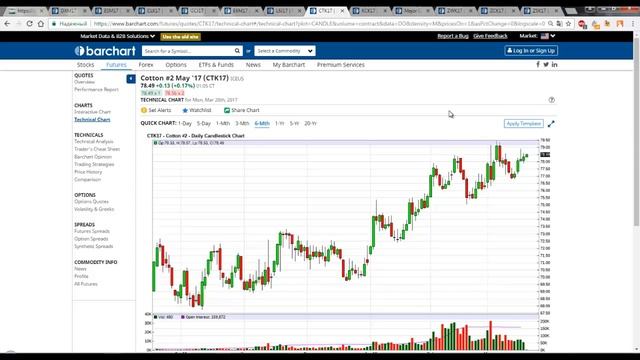Image resolution: width=640 pixels, height=360 pixels.
Task: Open Barchart's LinkedIn icon
Action: (x=554, y=64)
